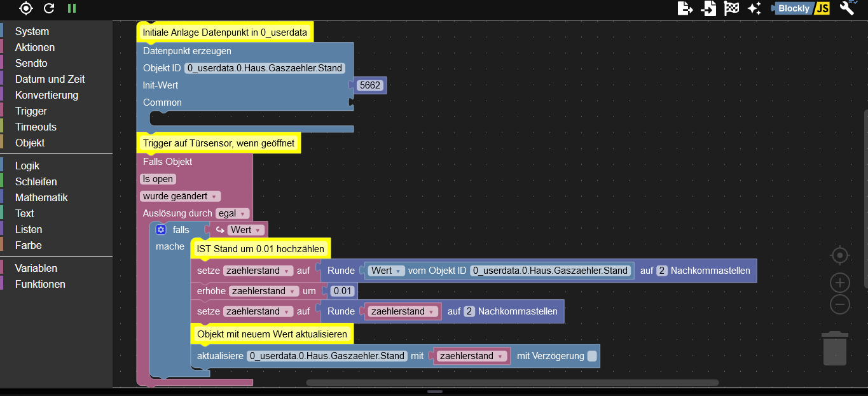The image size is (868, 396).
Task: Open the Farbe toolbox category
Action: (28, 245)
